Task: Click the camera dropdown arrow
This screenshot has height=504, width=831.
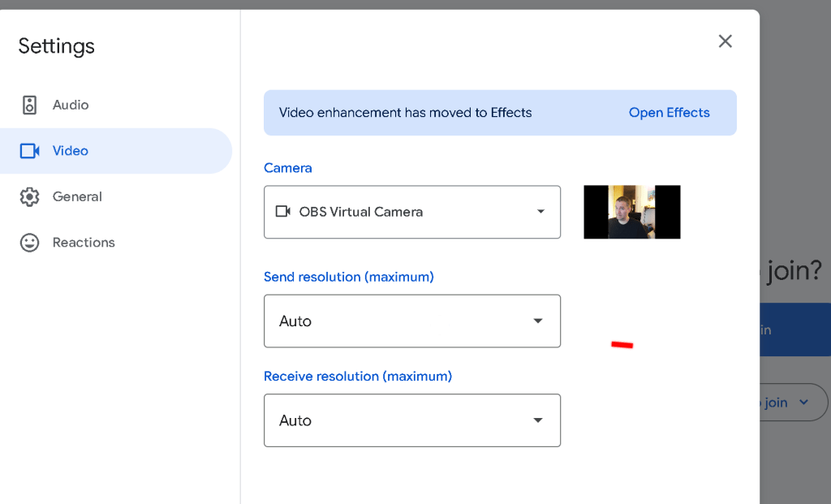Action: 540,212
